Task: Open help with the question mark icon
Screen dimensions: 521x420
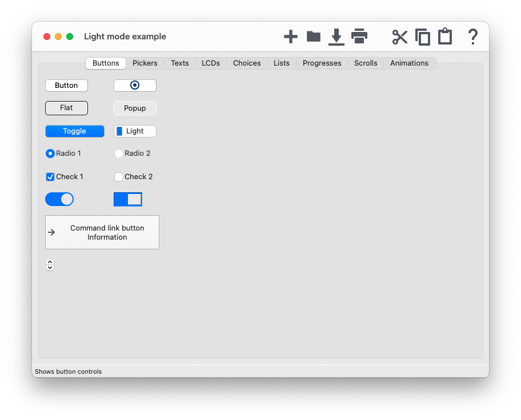Action: (x=473, y=37)
